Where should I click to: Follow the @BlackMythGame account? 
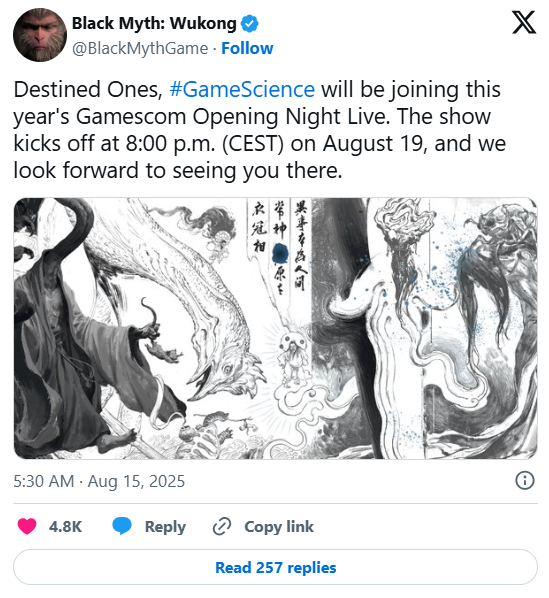pos(247,48)
